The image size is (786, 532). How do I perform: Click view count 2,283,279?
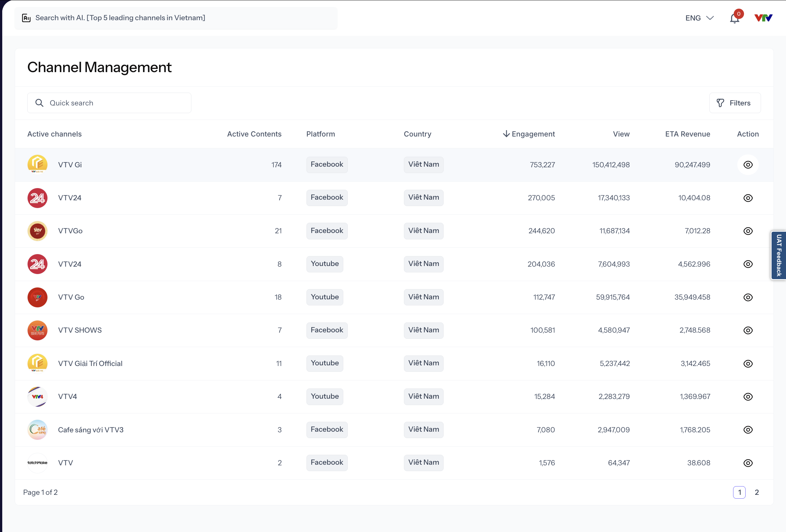(614, 396)
